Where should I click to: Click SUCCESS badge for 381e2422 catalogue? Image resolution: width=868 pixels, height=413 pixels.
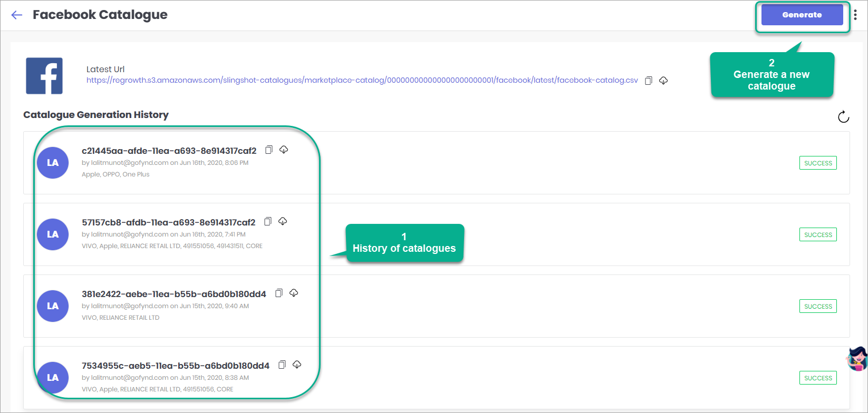tap(818, 307)
